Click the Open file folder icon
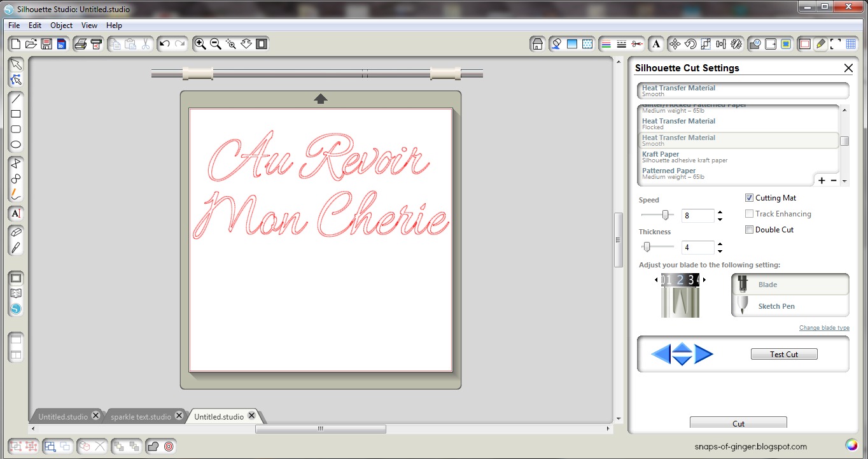The height and width of the screenshot is (459, 868). pyautogui.click(x=31, y=44)
